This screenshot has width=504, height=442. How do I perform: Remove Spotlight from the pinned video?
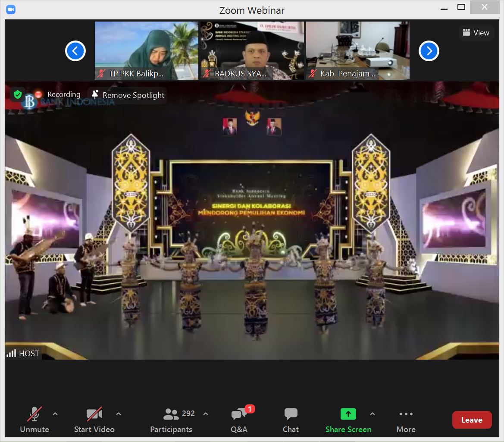click(x=128, y=95)
